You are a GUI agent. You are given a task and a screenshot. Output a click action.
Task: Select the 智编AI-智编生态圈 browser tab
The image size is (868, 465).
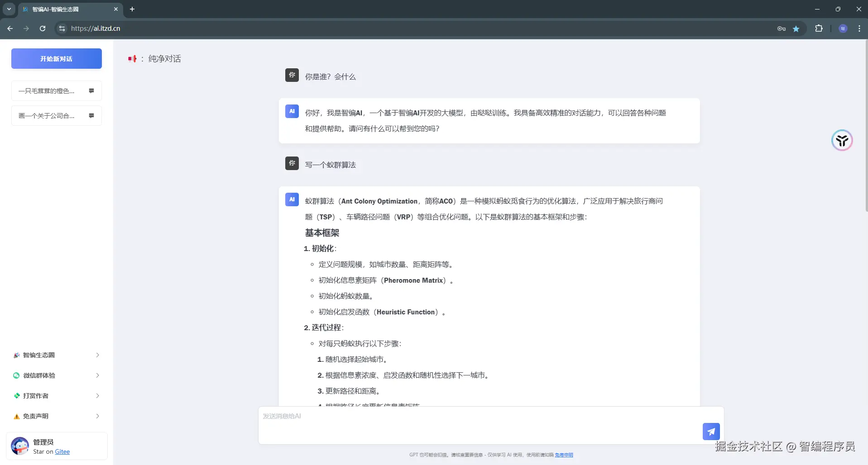[x=63, y=9]
